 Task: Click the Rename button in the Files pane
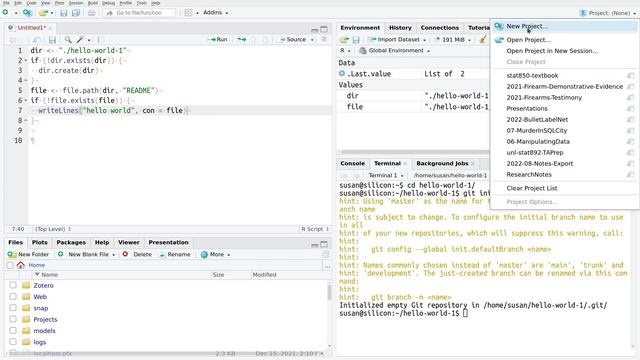click(175, 254)
